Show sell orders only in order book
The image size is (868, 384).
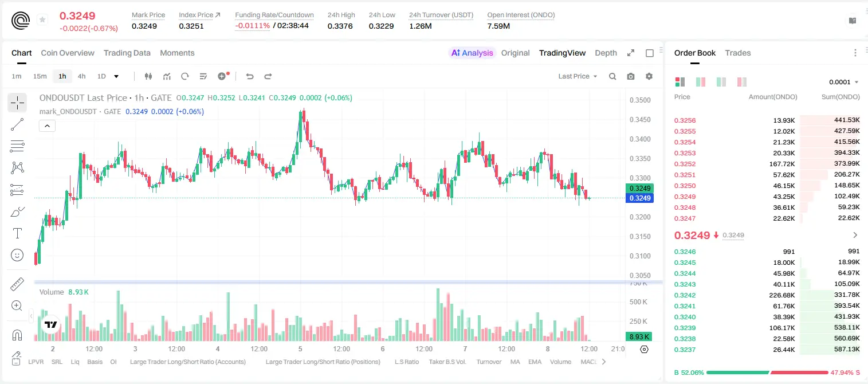[742, 82]
